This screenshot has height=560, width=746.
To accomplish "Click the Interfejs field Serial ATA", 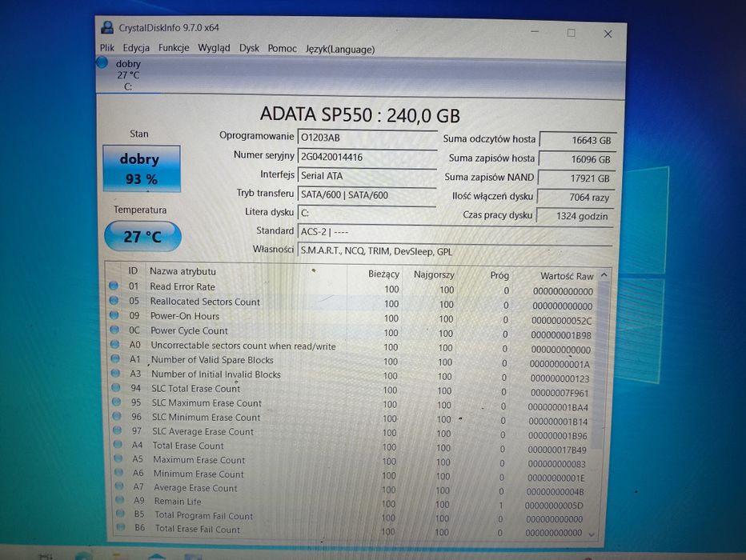I will click(x=367, y=176).
